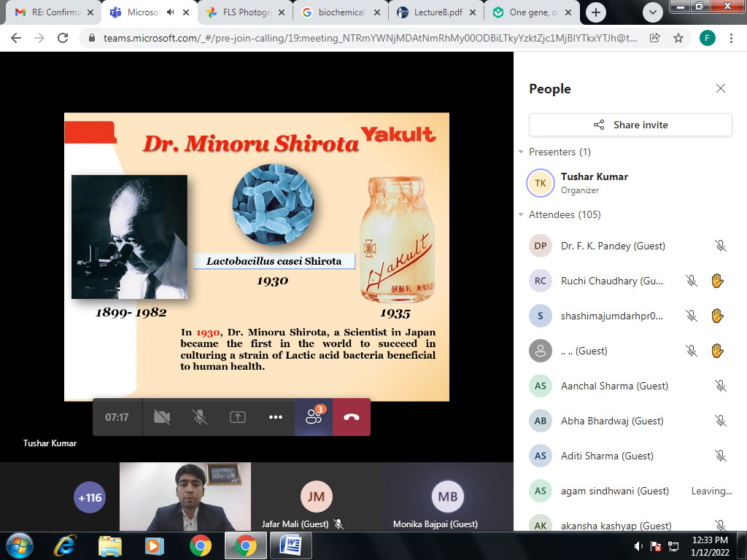
Task: Click Tushar Kumar's TK avatar
Action: 541,183
